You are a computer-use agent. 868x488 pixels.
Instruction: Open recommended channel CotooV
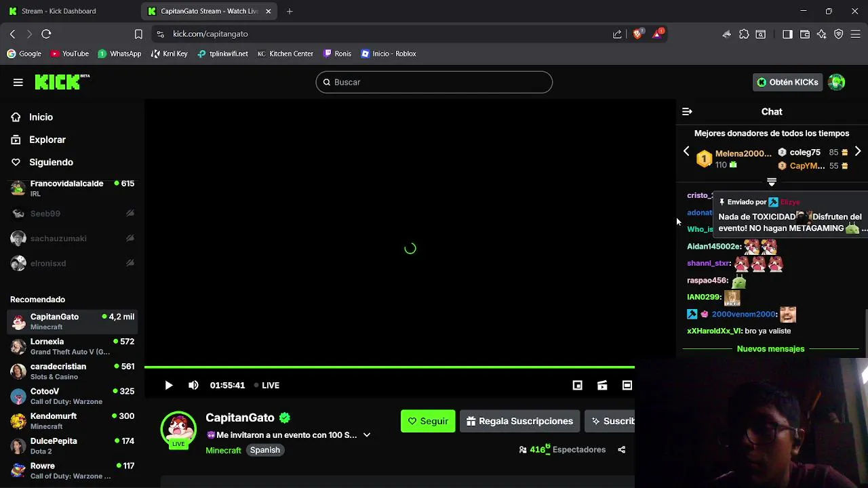(x=72, y=396)
